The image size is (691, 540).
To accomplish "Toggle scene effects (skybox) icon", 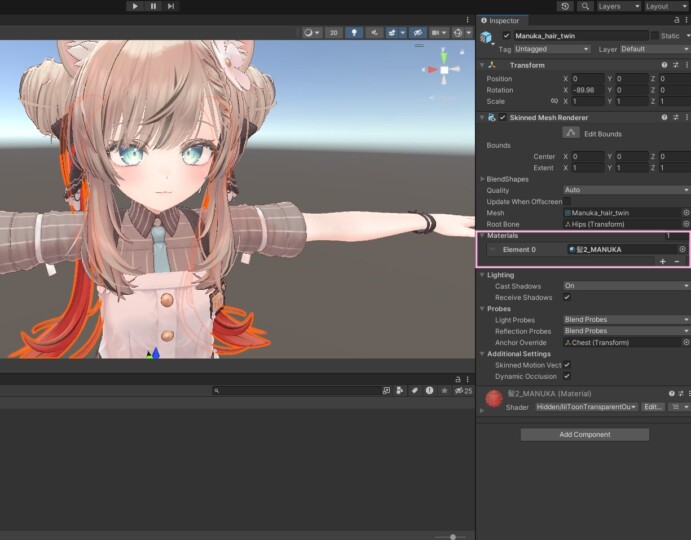I will point(392,33).
